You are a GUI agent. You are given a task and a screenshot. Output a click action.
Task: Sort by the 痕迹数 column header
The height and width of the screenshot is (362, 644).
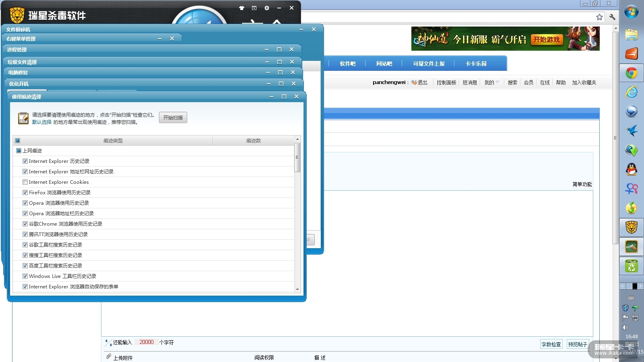coord(254,140)
